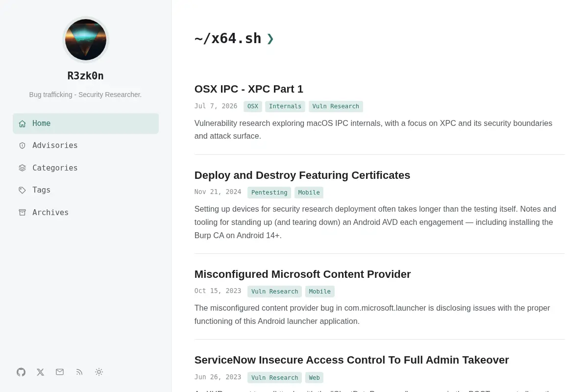
Task: Click the Jul 7, 2026 date
Action: [x=216, y=106]
